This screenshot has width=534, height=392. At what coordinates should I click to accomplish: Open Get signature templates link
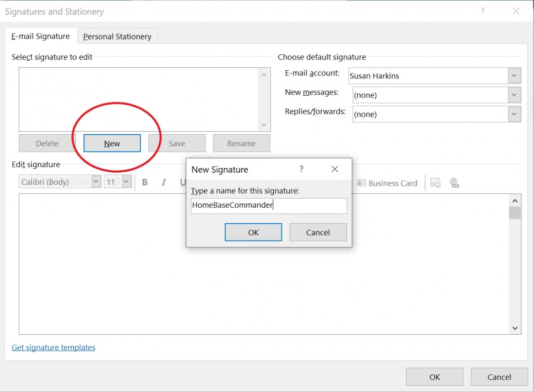pos(53,347)
